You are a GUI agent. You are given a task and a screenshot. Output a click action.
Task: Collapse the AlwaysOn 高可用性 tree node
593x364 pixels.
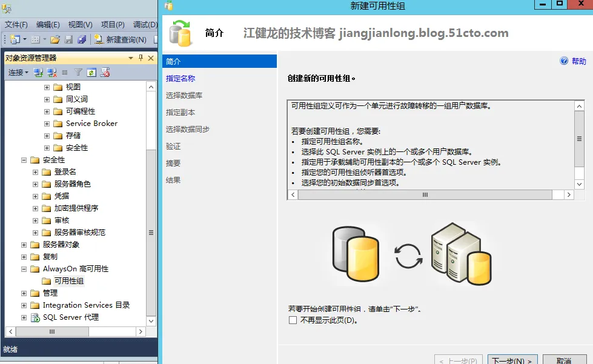[25, 268]
